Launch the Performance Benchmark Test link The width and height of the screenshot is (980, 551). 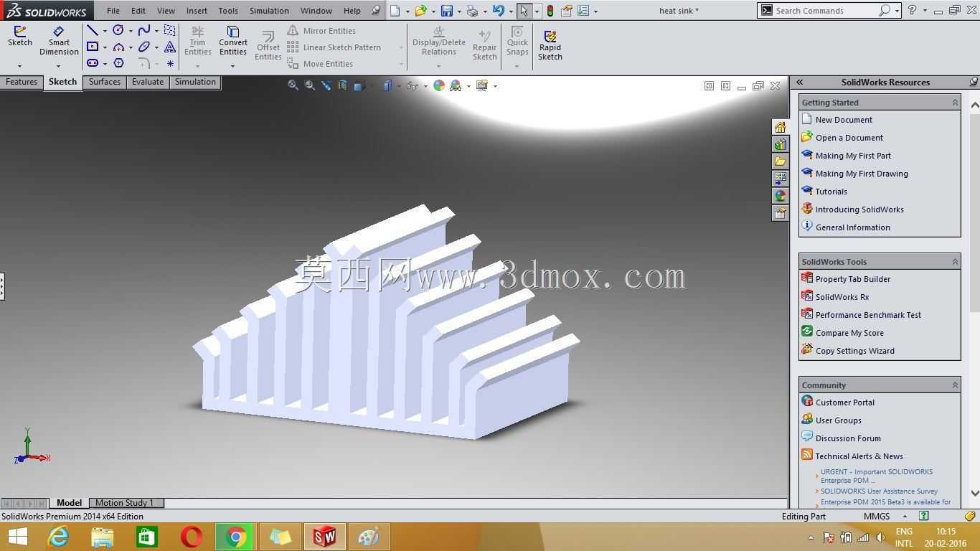tap(868, 315)
